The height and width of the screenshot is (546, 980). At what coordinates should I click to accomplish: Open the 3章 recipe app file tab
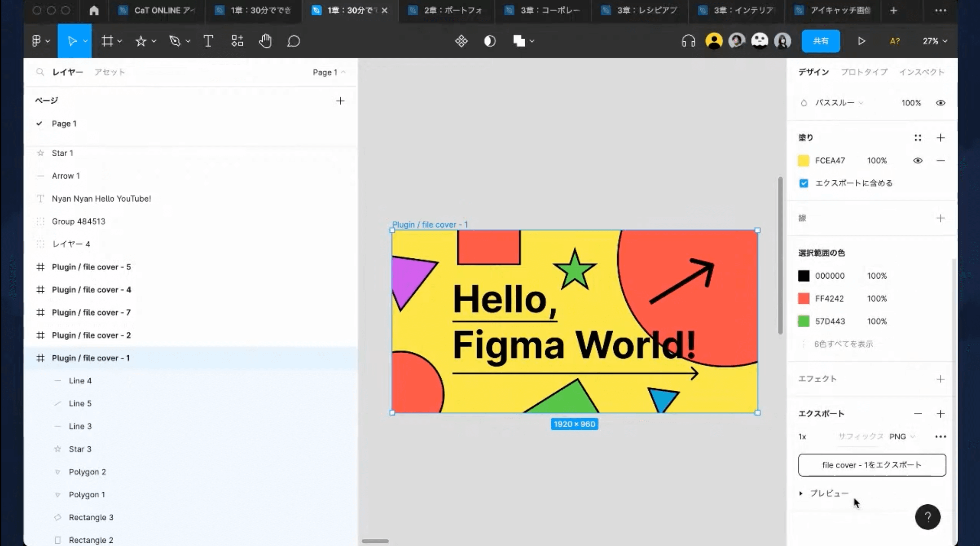tap(640, 10)
